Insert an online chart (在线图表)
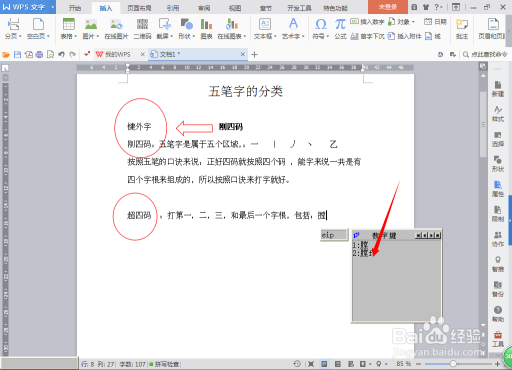The image size is (512, 370). pyautogui.click(x=232, y=29)
